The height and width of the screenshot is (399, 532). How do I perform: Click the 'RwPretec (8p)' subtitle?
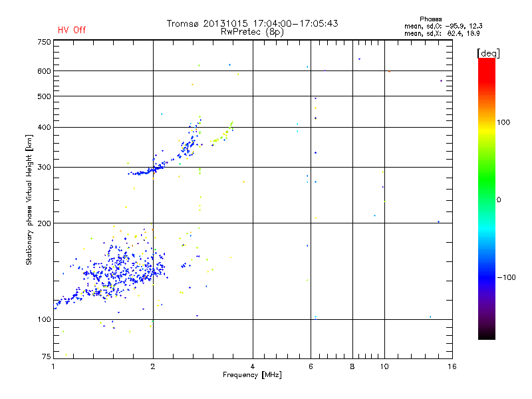coord(252,32)
